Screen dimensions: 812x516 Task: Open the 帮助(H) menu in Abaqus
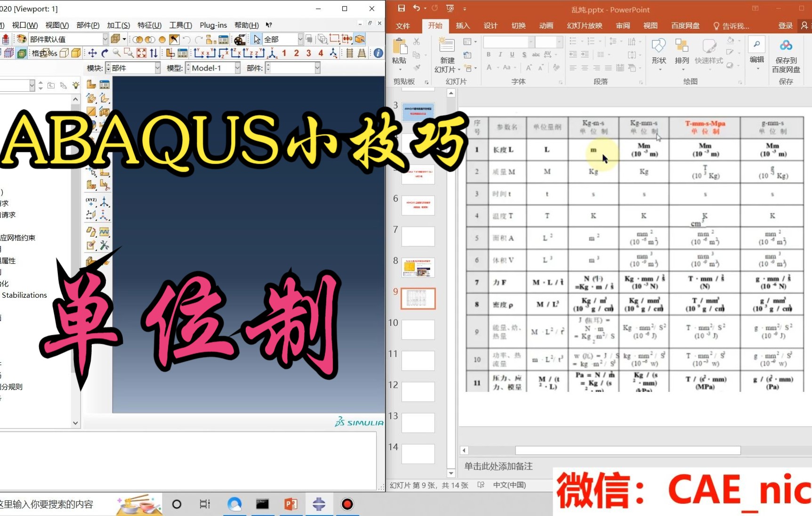[x=247, y=25]
